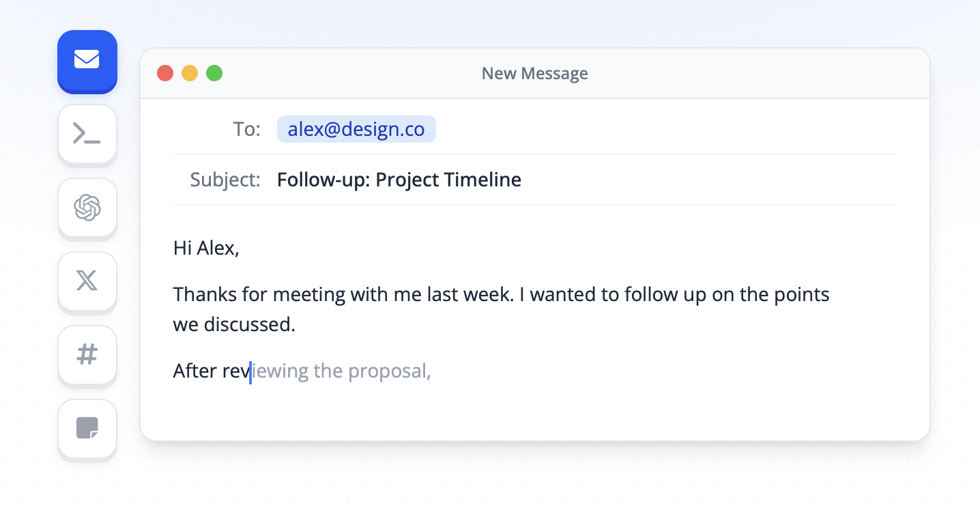Click the typed After rev text

[x=212, y=371]
